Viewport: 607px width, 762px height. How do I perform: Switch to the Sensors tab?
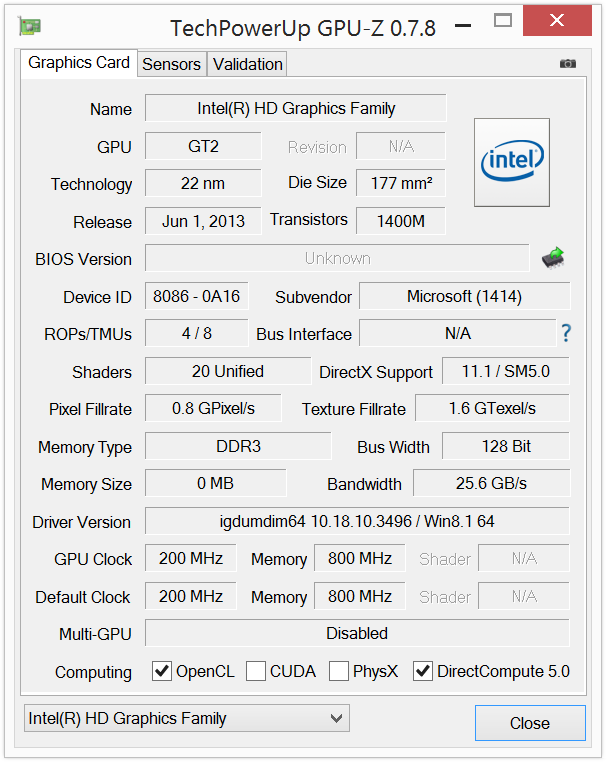pyautogui.click(x=171, y=64)
